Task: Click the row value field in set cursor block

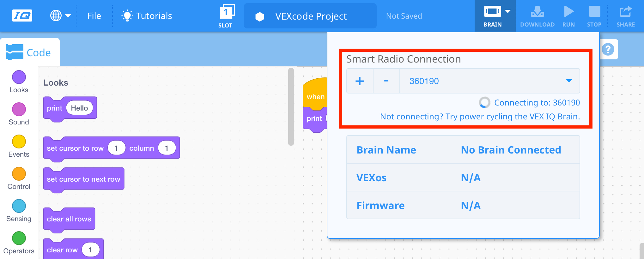Action: [116, 148]
